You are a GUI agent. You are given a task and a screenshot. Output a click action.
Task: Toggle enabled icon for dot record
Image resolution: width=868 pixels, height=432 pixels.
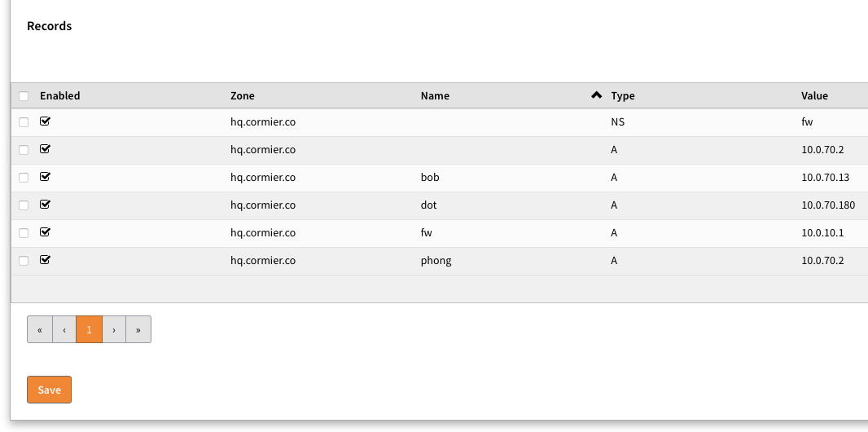click(x=45, y=205)
